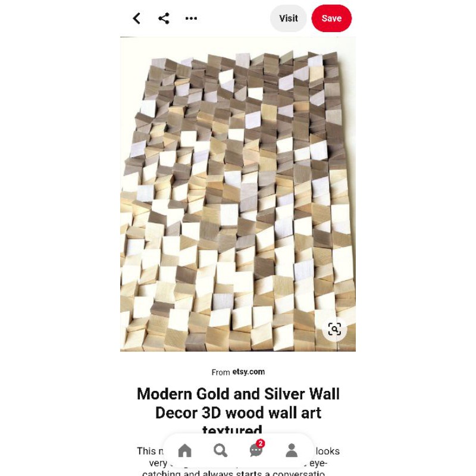
Task: Tap the Visit button
Action: pyautogui.click(x=289, y=18)
